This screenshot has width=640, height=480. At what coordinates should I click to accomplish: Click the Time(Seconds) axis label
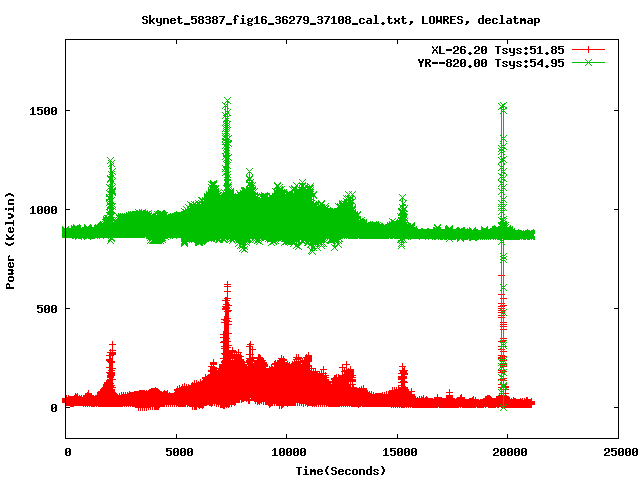click(x=341, y=471)
